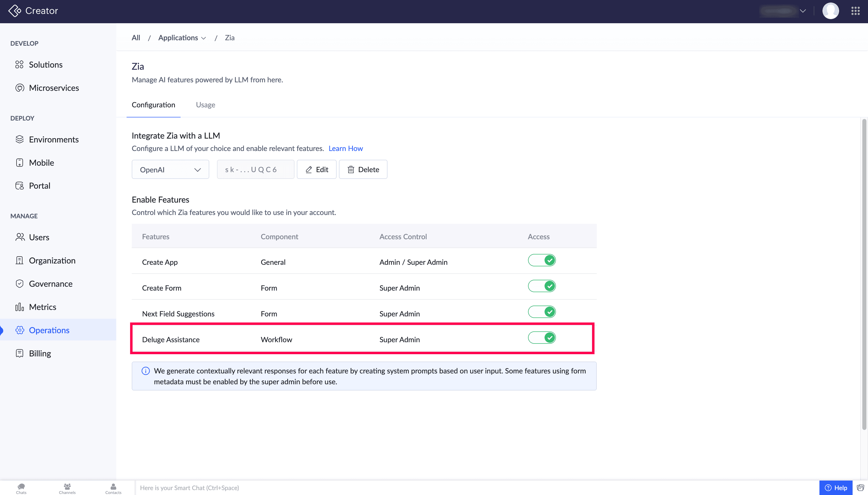
Task: Open the Environments layers icon
Action: 19,139
